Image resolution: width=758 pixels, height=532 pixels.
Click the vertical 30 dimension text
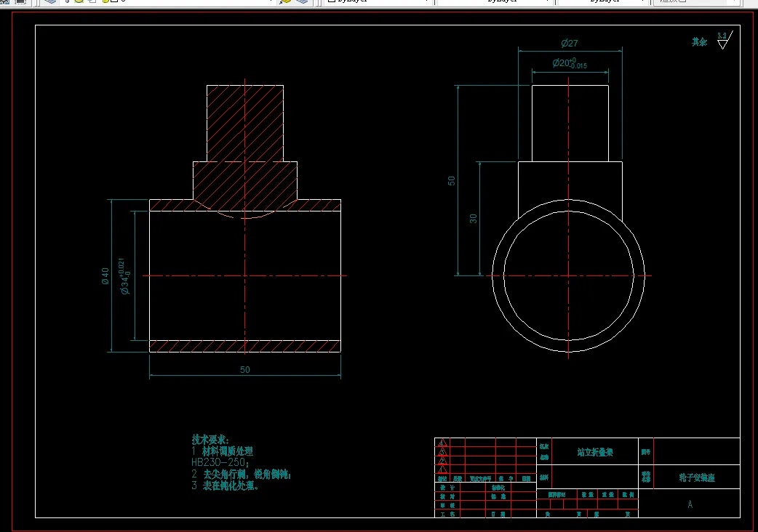pyautogui.click(x=473, y=219)
